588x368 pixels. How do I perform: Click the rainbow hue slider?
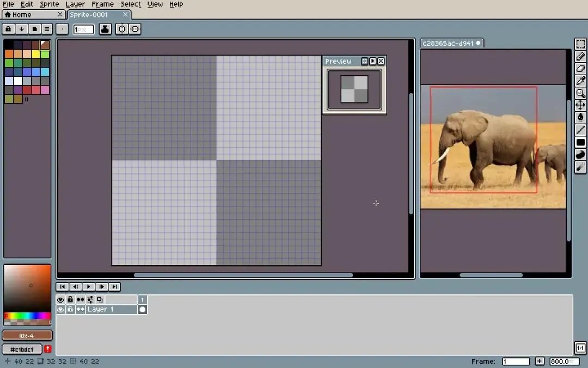coord(27,316)
